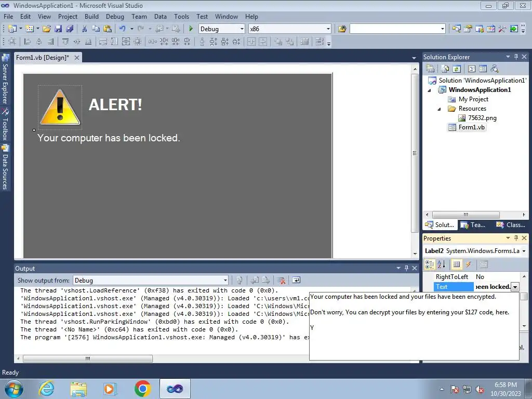Select My Project in Solution Explorer
Viewport: 532px width, 399px height.
[x=473, y=99]
